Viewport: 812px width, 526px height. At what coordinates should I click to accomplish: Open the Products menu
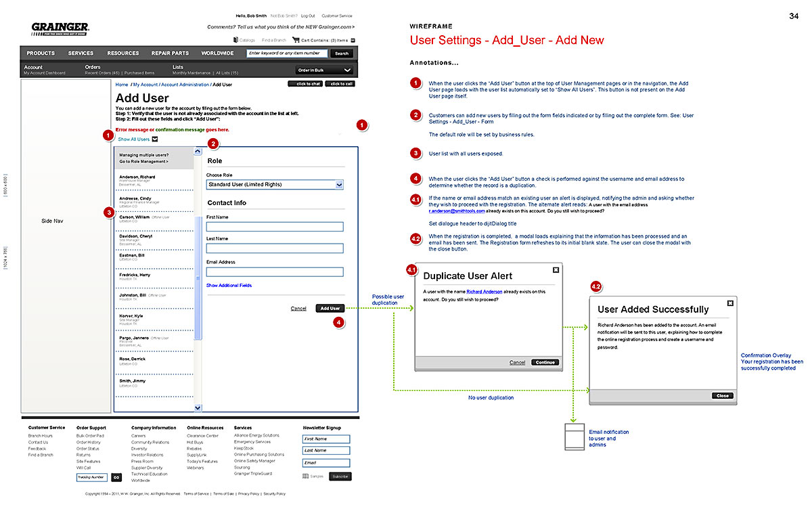(x=41, y=53)
